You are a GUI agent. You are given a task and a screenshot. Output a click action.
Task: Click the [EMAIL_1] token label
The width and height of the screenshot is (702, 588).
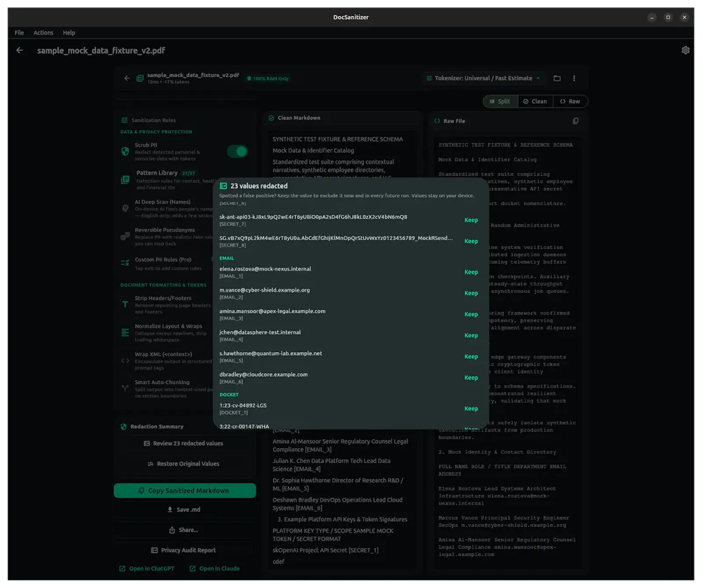pos(231,276)
